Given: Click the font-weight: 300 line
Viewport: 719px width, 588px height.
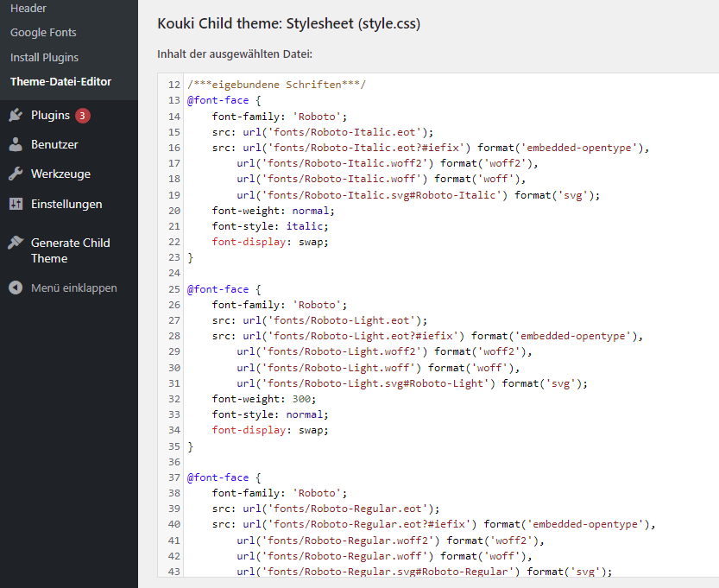Looking at the screenshot, I should click(x=264, y=399).
